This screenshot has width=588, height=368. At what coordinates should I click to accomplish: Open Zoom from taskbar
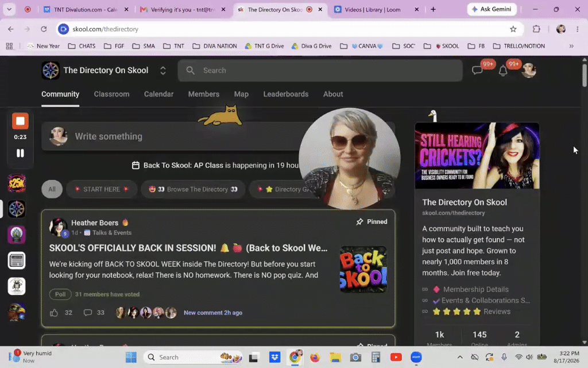point(416,357)
